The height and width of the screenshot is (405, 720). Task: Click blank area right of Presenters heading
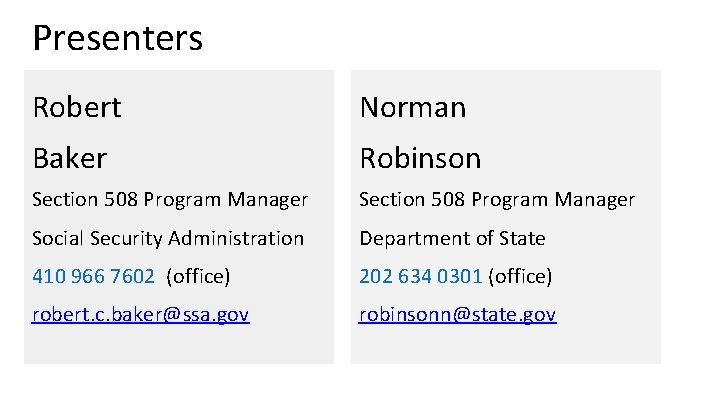pyautogui.click(x=450, y=38)
